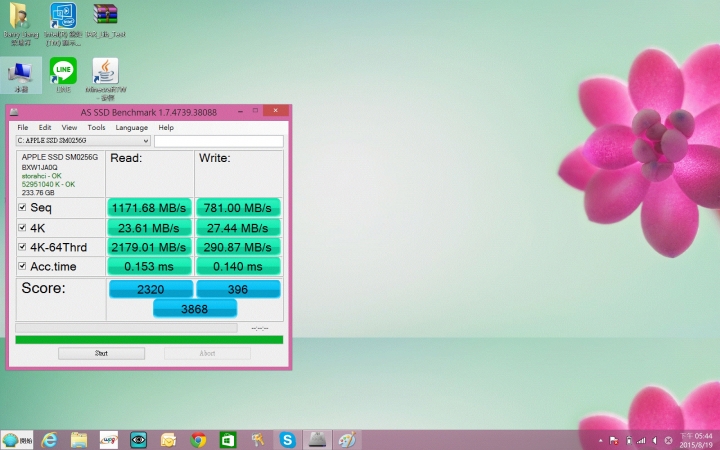Click Seq read result 1171.68 MB/s
This screenshot has height=450, width=720.
(149, 208)
